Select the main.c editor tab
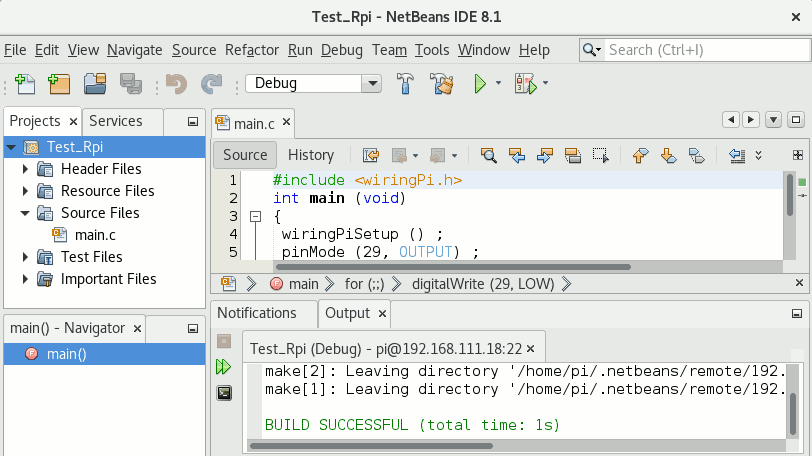Image resolution: width=812 pixels, height=456 pixels. [x=254, y=124]
